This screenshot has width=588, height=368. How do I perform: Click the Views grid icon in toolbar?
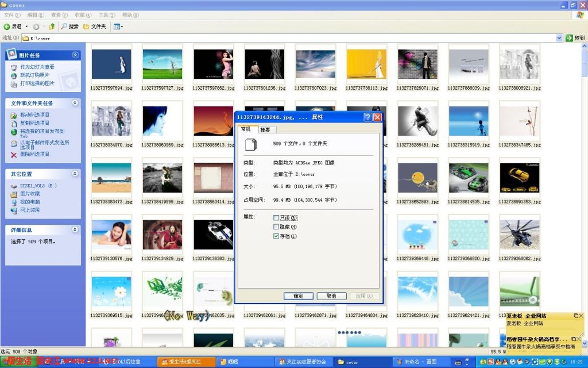click(x=117, y=26)
